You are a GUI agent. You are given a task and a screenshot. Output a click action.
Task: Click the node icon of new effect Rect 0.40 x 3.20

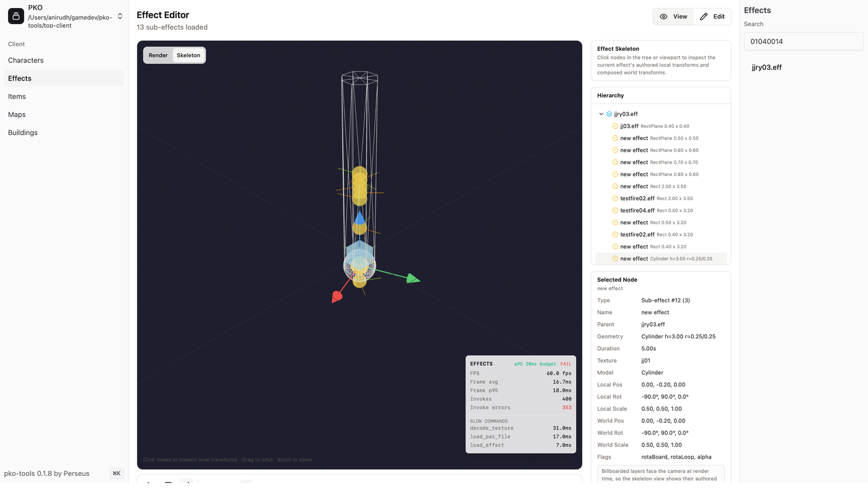615,247
